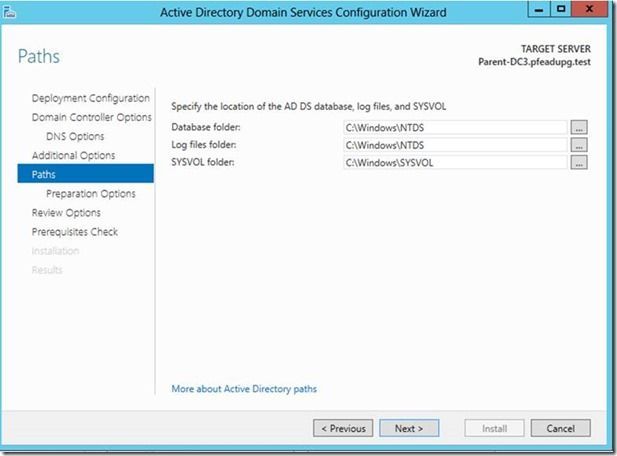This screenshot has height=456, width=617.
Task: Maximize the wizard window
Action: coord(560,9)
